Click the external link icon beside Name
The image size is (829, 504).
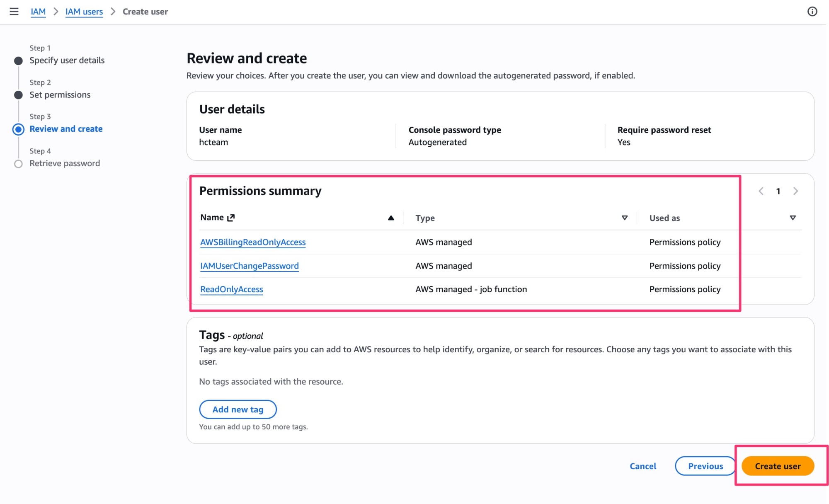click(231, 218)
